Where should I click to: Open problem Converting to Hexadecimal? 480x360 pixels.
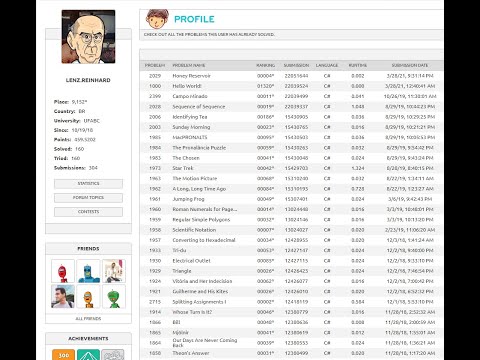click(x=204, y=240)
